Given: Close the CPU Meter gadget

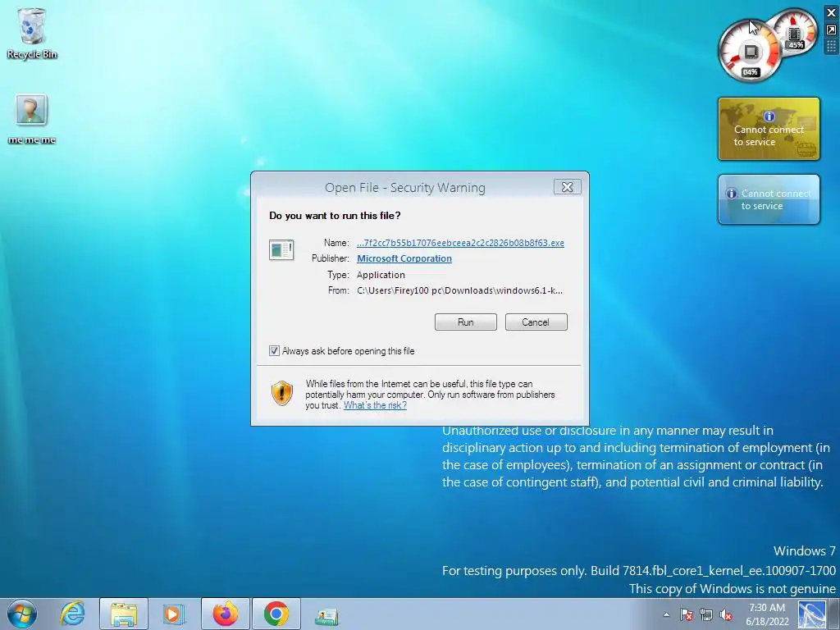Looking at the screenshot, I should pos(832,13).
